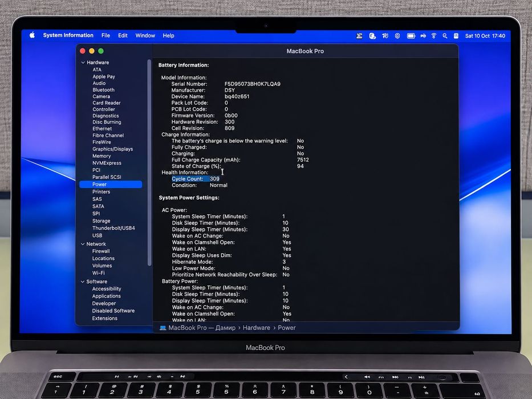Click MacBook Pro — Дамир in path bar
This screenshot has width=532, height=399.
(201, 328)
